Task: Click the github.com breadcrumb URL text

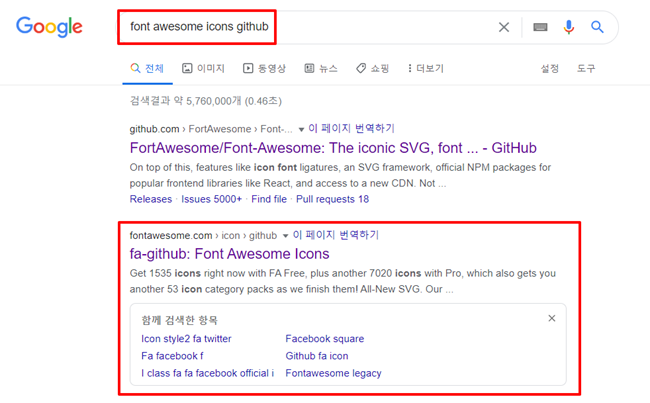Action: [x=211, y=129]
